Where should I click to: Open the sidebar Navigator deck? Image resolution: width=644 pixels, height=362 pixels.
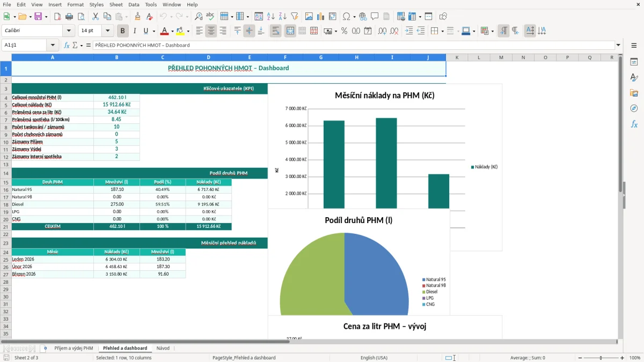click(x=634, y=108)
